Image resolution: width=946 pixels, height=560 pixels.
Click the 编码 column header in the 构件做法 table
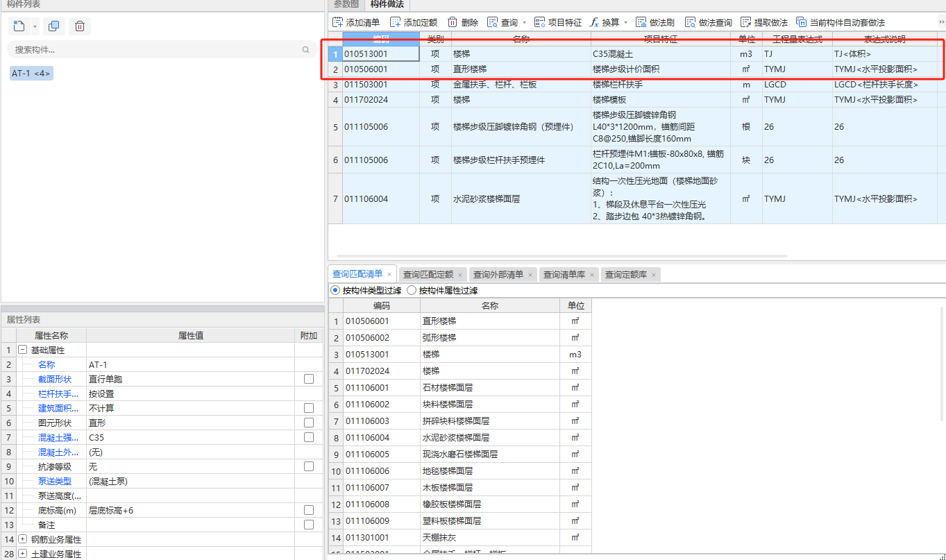pyautogui.click(x=381, y=39)
